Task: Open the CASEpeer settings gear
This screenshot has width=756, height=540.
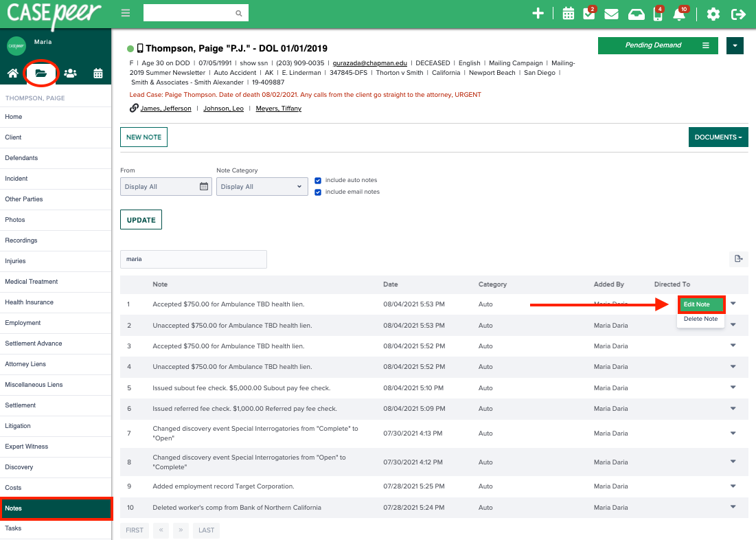Action: 713,13
